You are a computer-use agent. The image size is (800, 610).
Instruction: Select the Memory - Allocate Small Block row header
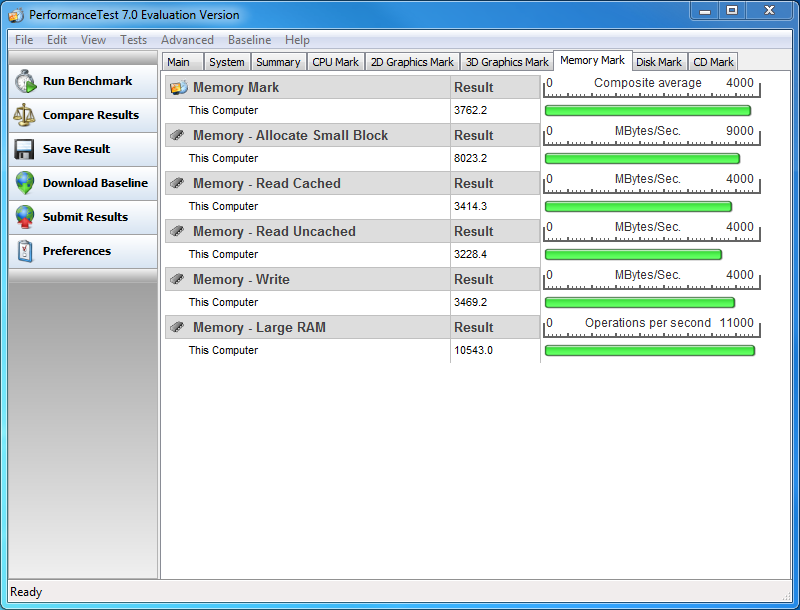point(290,136)
